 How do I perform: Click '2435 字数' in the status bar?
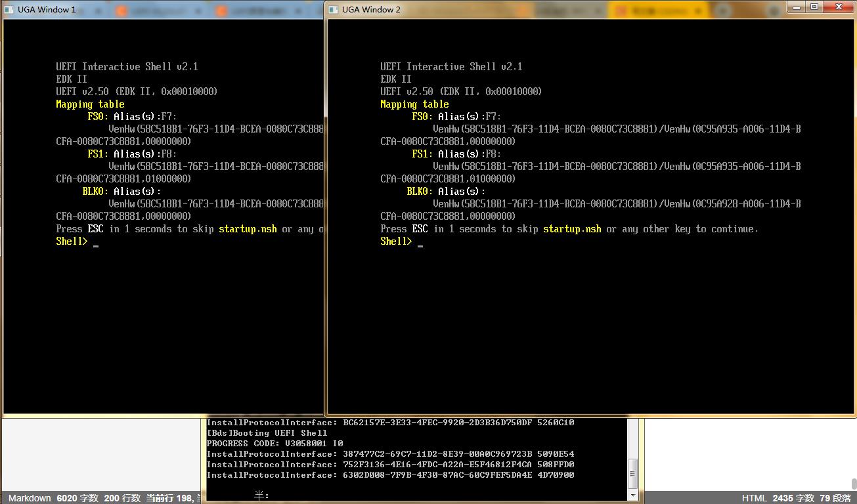coord(793,498)
